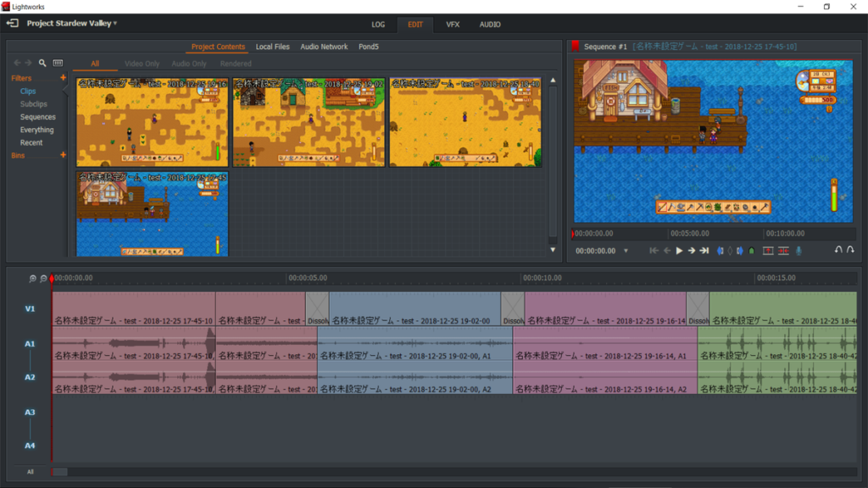Play the sequence in the viewer
The width and height of the screenshot is (868, 488).
coord(679,251)
